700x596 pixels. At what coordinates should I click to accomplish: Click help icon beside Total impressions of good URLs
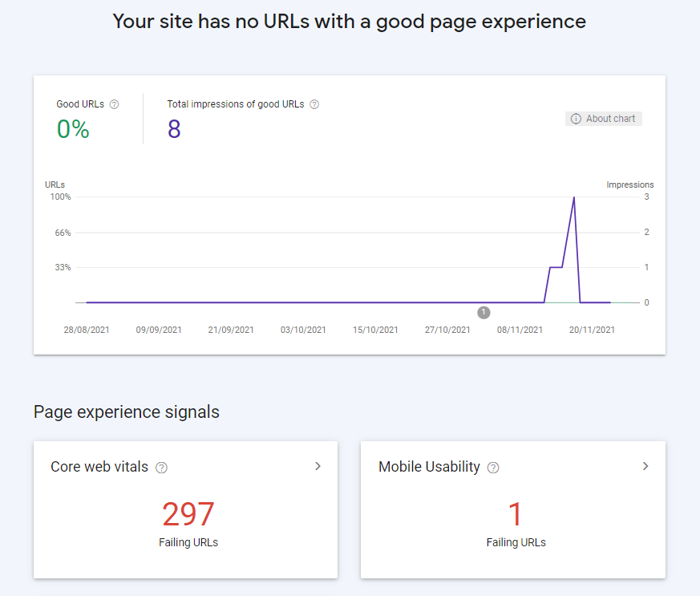(314, 104)
